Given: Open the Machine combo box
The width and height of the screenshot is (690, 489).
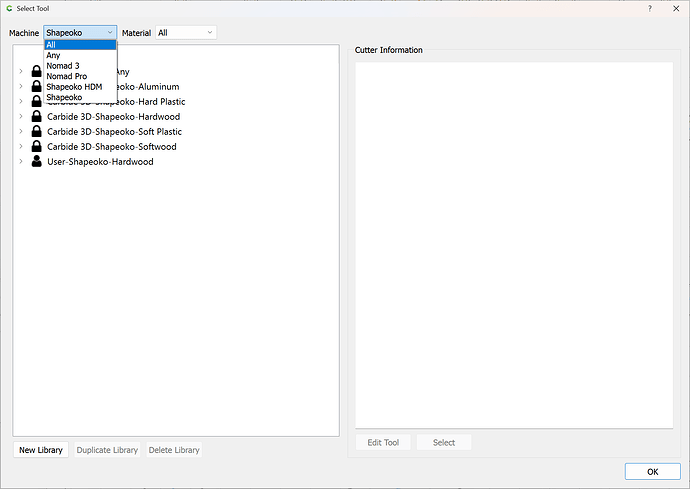Looking at the screenshot, I should click(x=80, y=33).
